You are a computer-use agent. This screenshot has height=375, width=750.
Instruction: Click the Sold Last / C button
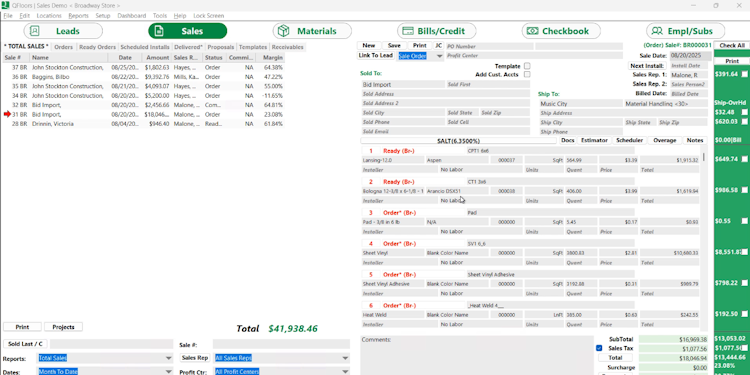(25, 344)
